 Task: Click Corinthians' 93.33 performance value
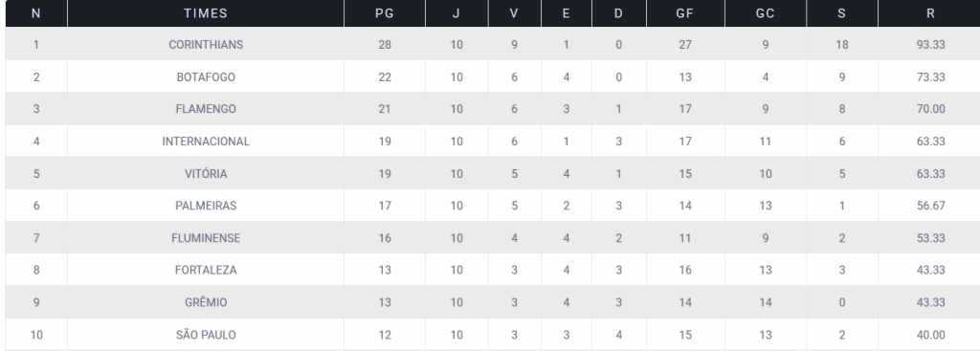(930, 45)
